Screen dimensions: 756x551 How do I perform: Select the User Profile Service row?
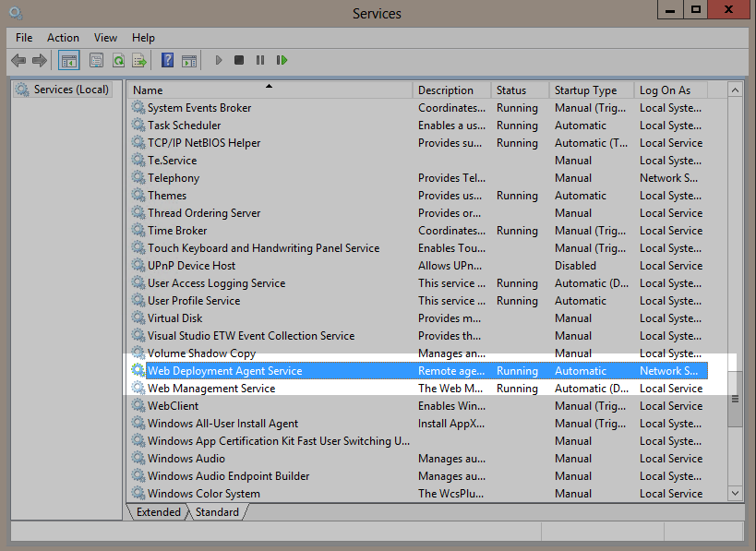pos(418,300)
